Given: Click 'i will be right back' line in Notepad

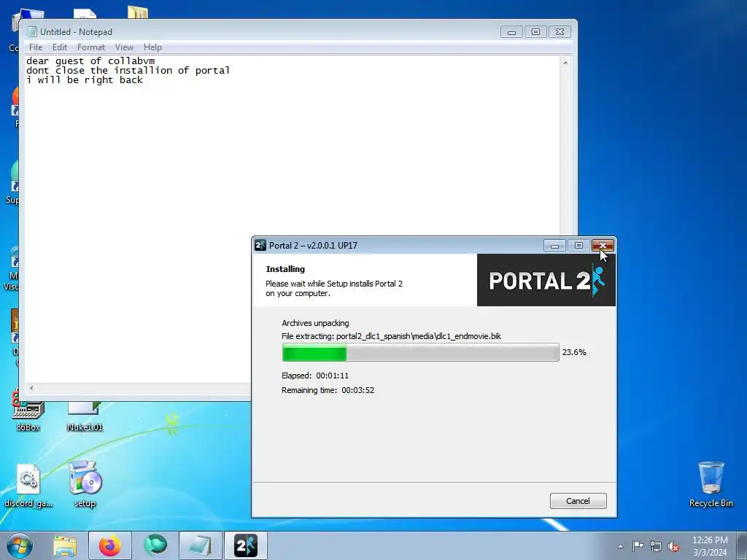Looking at the screenshot, I should (85, 80).
